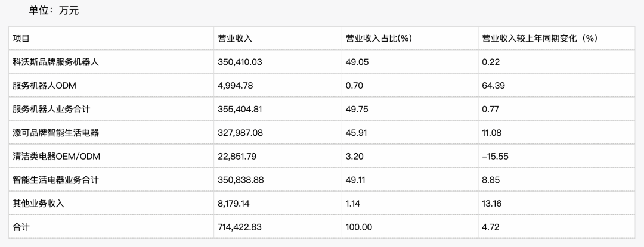Select the 科沃斯品牌服务机器人 row label
This screenshot has height=247, width=644.
(55, 62)
